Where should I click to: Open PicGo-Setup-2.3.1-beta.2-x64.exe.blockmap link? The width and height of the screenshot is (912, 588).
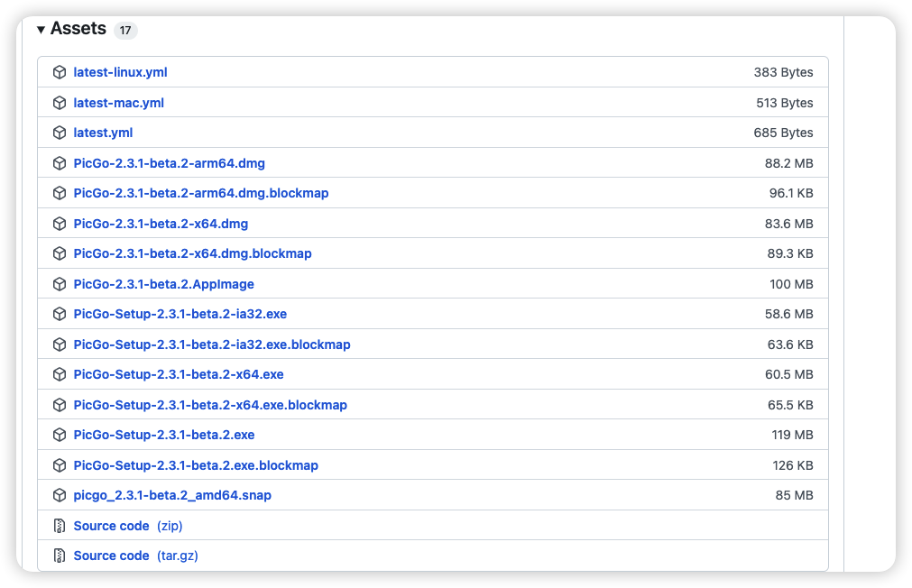coord(210,405)
